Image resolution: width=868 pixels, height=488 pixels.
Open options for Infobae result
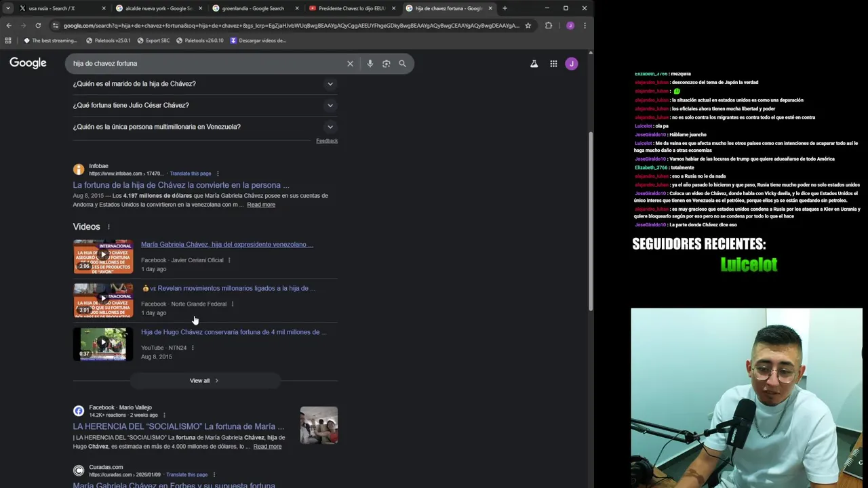[218, 174]
